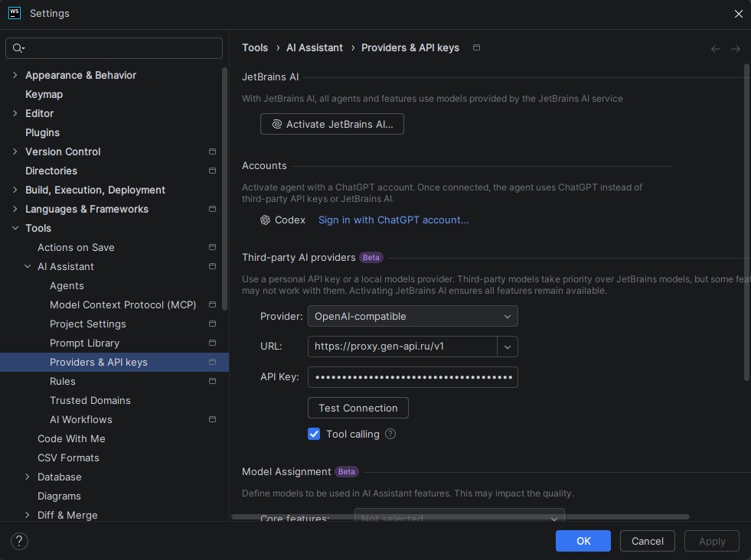Click the project-level icon beside breadcrumb title

tap(476, 47)
